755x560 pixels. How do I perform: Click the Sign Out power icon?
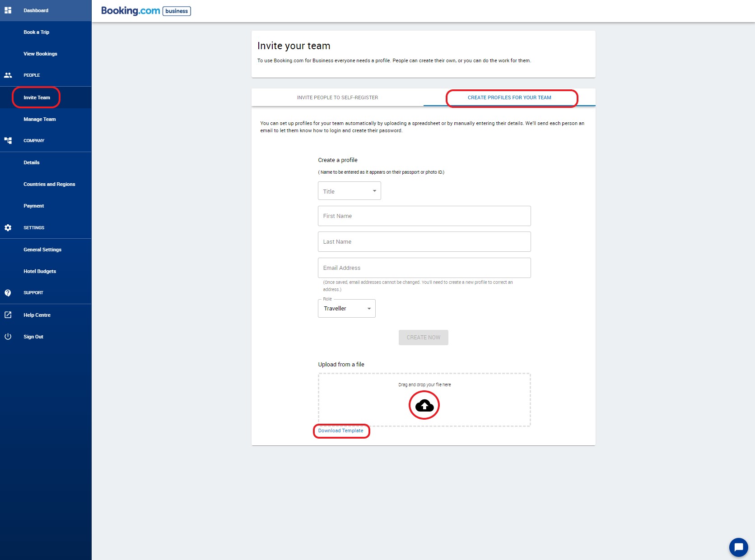[x=8, y=336]
